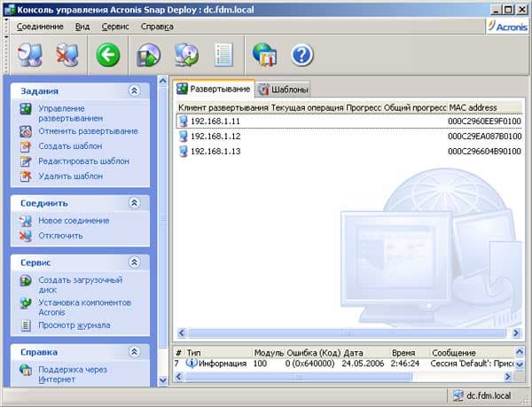
Task: Collapse the Справка sidebar panel
Action: click(x=135, y=352)
